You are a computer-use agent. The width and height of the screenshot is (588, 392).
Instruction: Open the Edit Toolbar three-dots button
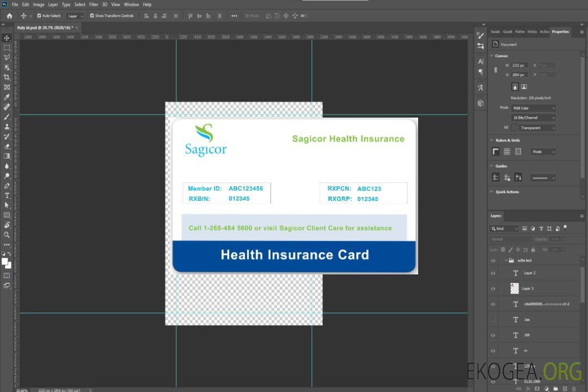click(x=7, y=244)
